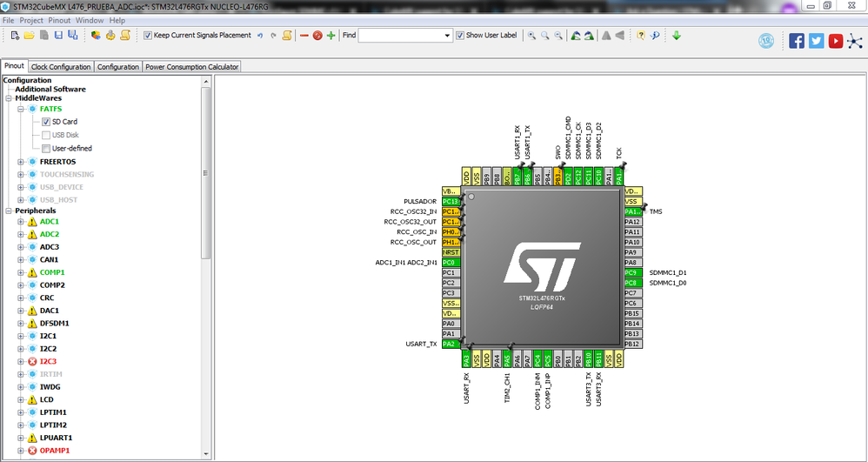The width and height of the screenshot is (868, 462).
Task: Click the save project floppy disk icon
Action: click(58, 36)
